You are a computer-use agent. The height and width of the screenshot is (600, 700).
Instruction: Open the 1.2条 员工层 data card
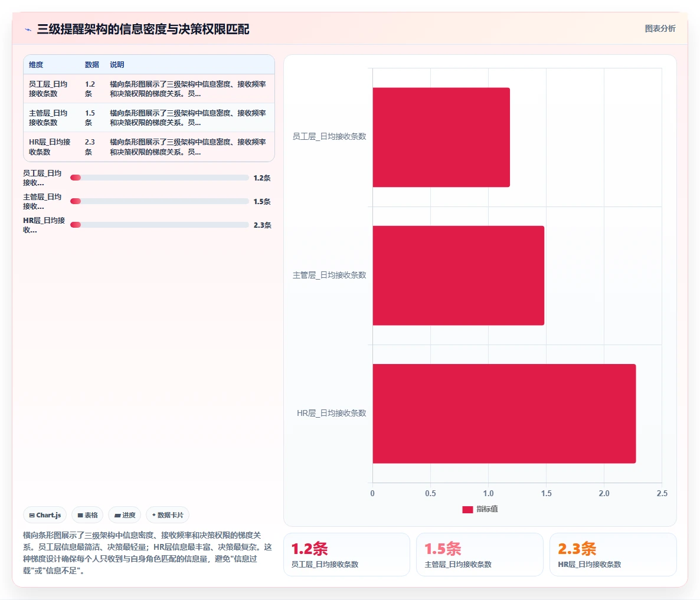click(346, 555)
